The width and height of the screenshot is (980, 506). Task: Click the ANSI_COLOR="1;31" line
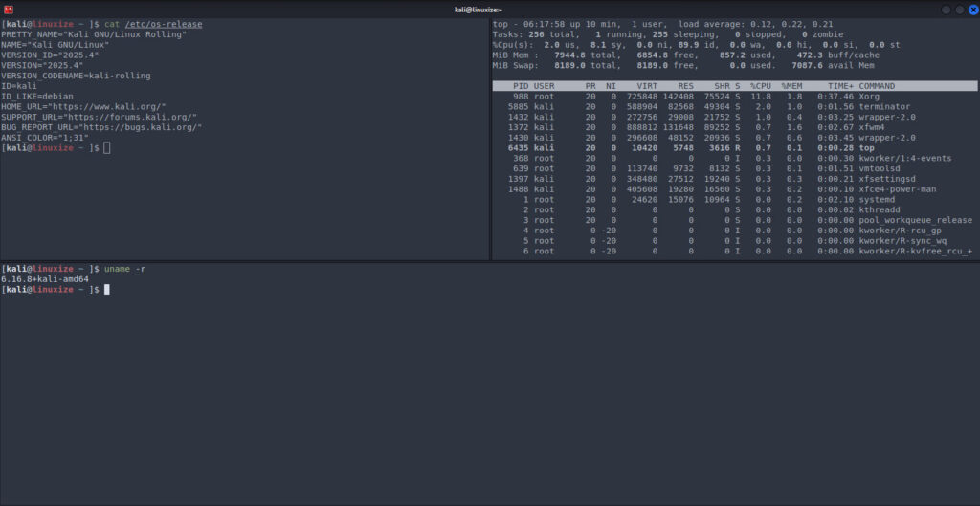coord(44,138)
